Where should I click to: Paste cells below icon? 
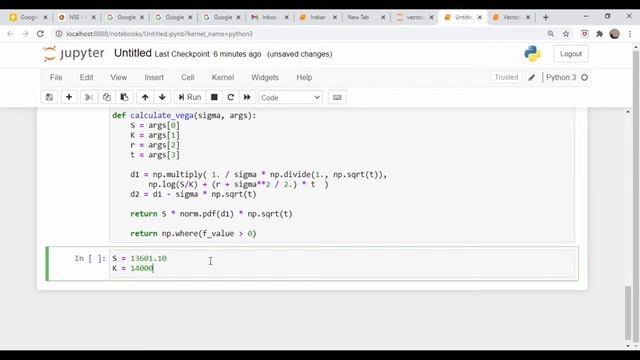124,97
